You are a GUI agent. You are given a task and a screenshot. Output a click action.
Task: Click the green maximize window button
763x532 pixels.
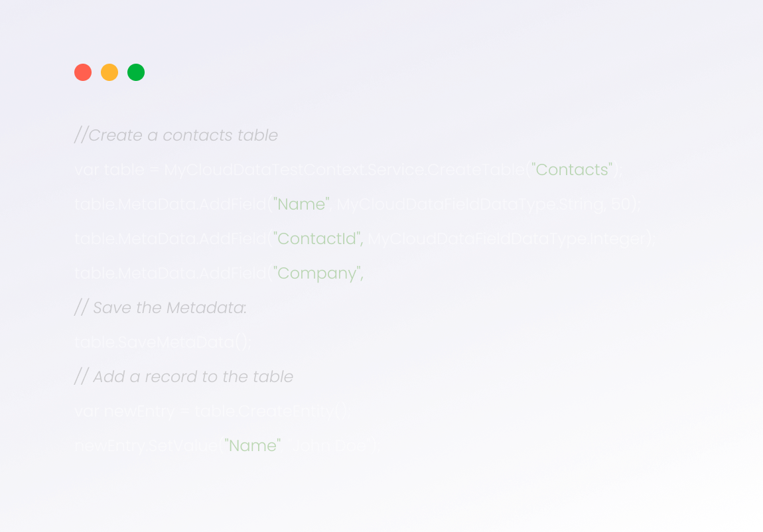tap(136, 72)
